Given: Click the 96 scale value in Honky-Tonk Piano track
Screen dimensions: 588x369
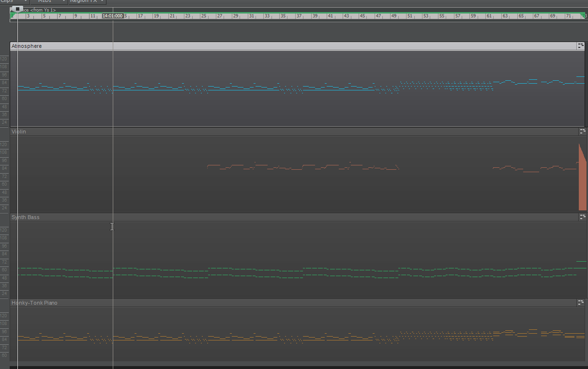Looking at the screenshot, I should tap(4, 331).
